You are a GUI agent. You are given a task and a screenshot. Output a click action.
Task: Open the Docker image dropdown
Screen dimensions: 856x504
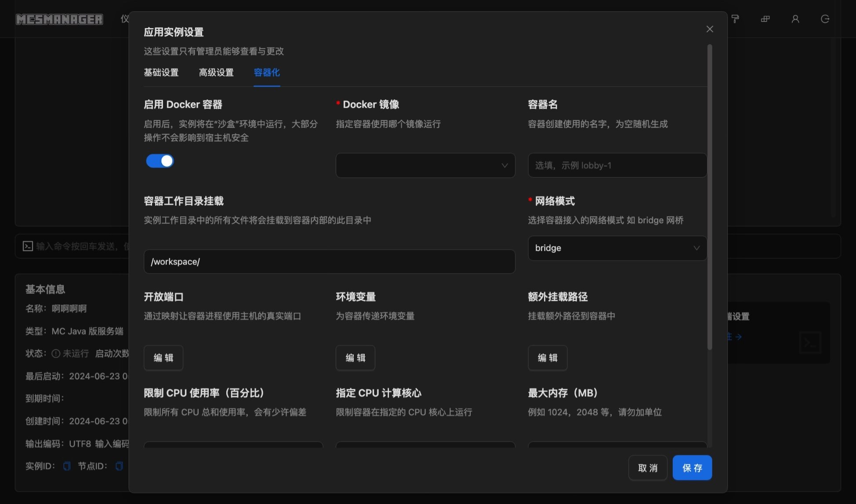(425, 166)
